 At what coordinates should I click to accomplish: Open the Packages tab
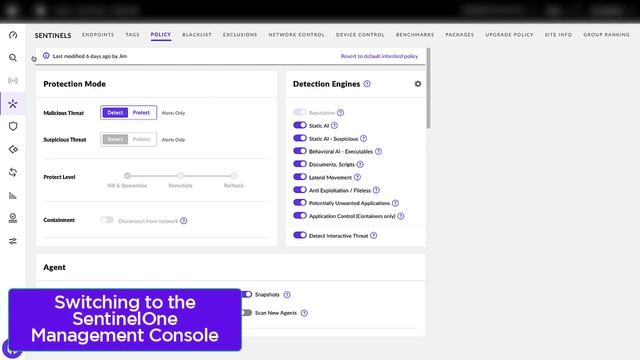[460, 35]
